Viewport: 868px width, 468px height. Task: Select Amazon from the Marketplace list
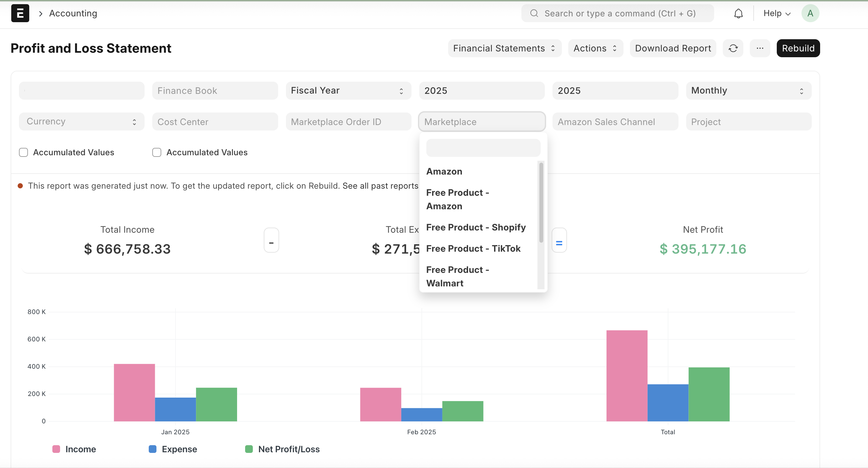(x=444, y=171)
